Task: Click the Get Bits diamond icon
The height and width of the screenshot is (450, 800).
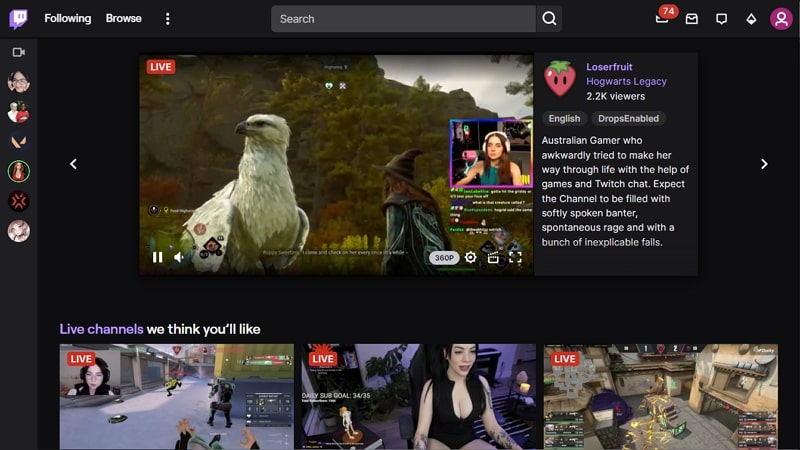Action: [x=751, y=19]
